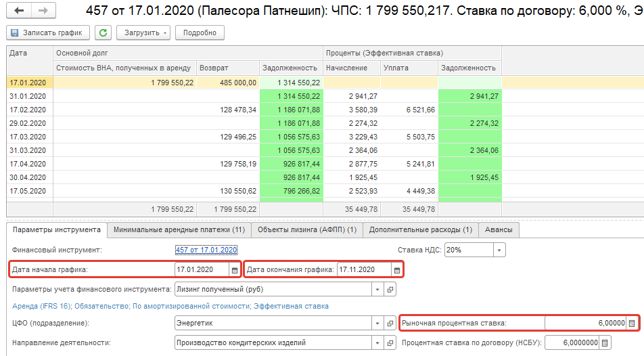This screenshot has height=356, width=644.
Task: Open the Энергетик item form icon
Action: (390, 323)
